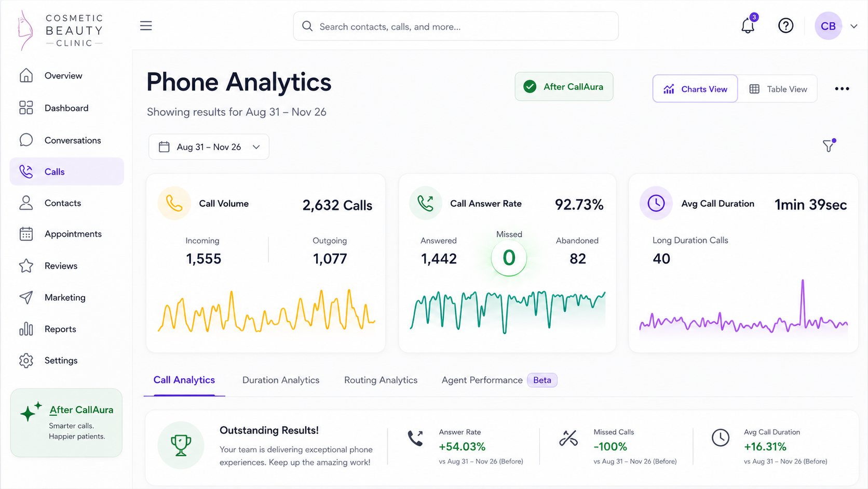Click the Phone Analytics page heading
The height and width of the screenshot is (489, 868).
(x=239, y=82)
